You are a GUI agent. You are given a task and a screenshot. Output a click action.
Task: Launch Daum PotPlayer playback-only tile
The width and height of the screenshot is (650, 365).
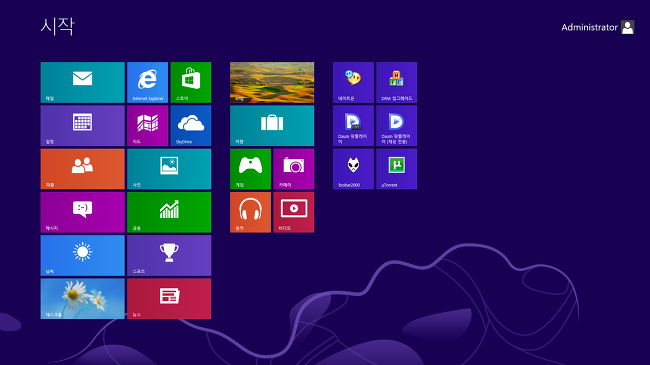[396, 126]
